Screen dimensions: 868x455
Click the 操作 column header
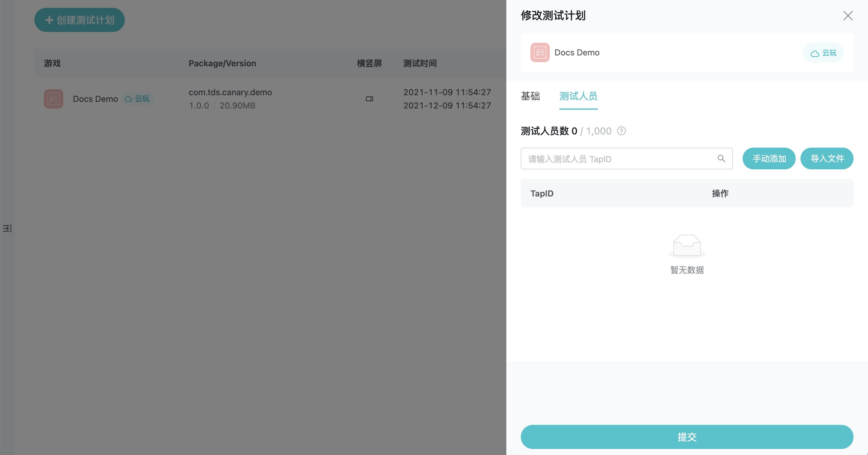point(720,193)
